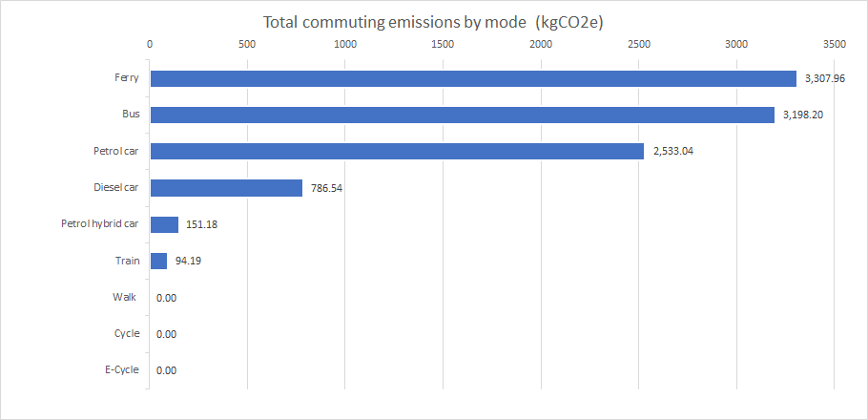Click the Cycle category axis label
Viewport: 868px width, 420px height.
tap(124, 333)
